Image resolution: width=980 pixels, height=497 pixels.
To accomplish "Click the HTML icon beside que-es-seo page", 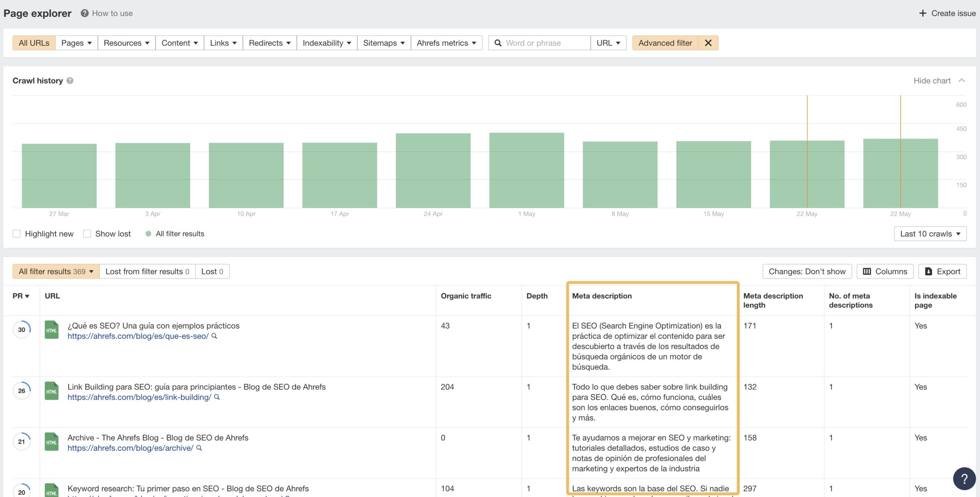I will point(52,330).
